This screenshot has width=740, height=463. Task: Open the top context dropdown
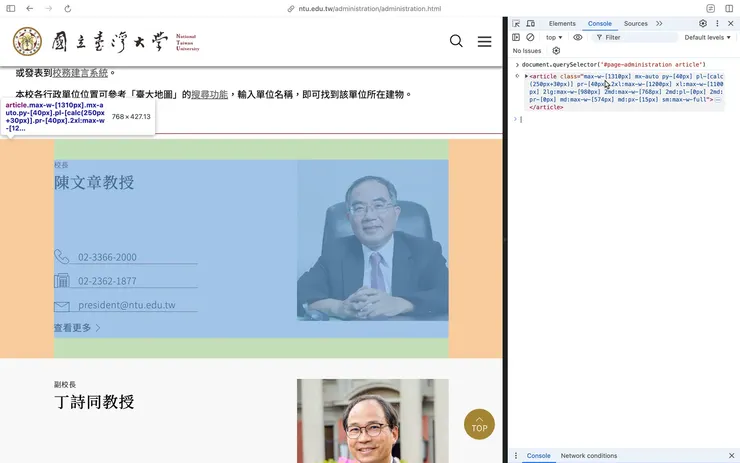point(554,37)
